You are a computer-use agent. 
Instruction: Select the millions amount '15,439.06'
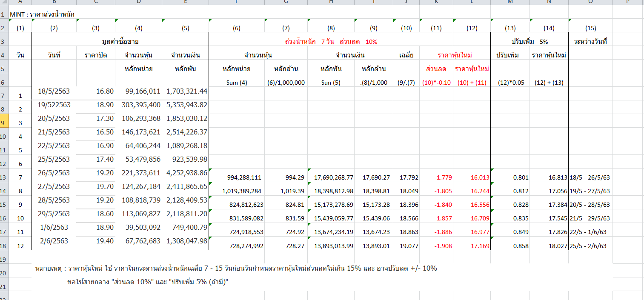click(x=376, y=219)
